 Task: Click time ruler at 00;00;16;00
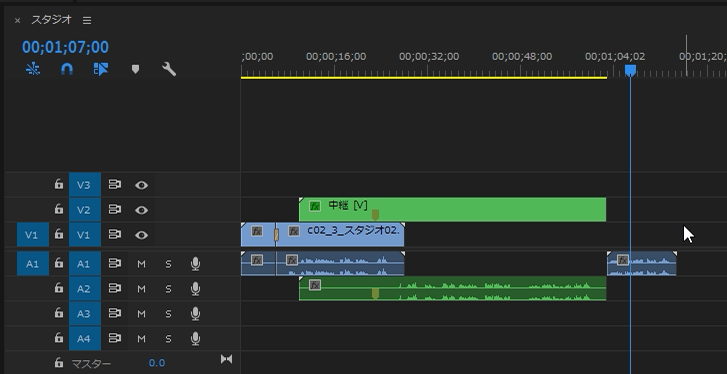336,57
